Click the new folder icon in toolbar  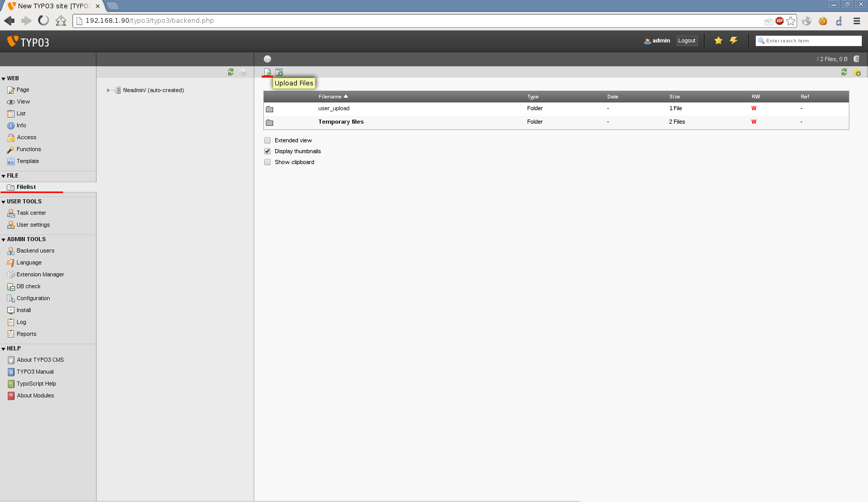279,72
